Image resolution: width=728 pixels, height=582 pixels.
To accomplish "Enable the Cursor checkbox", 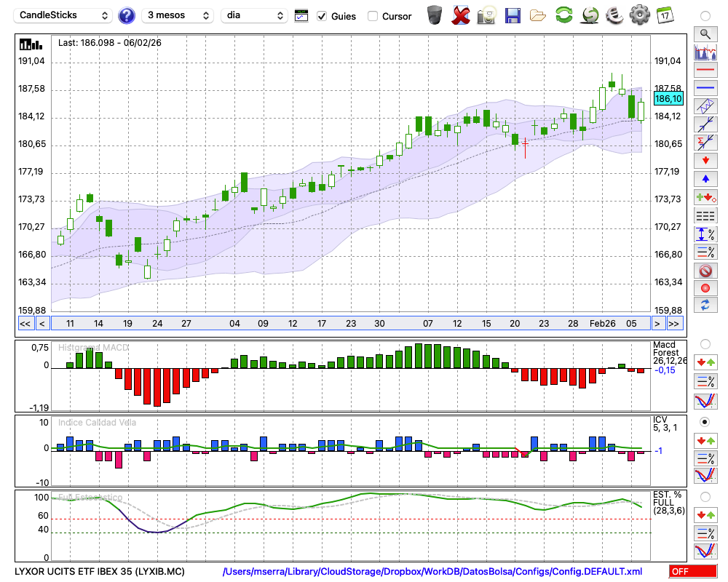I will coord(372,16).
